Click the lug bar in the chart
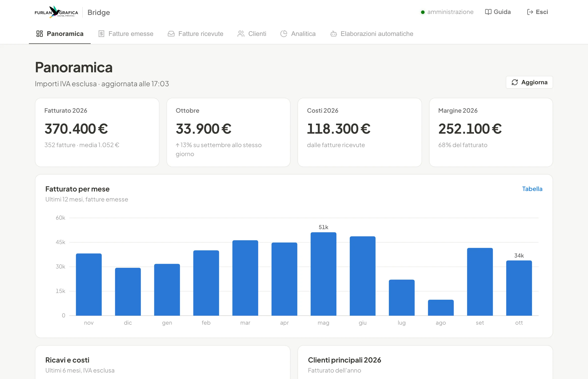This screenshot has width=588, height=379. [x=402, y=297]
